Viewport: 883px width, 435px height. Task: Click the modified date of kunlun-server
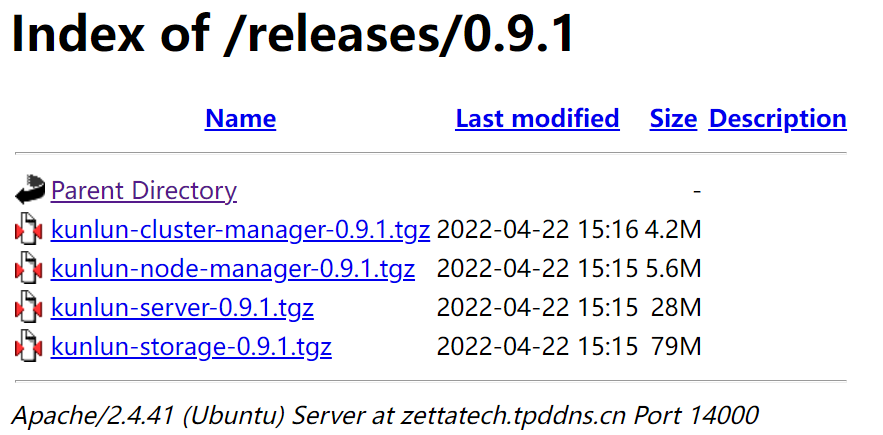coord(537,308)
